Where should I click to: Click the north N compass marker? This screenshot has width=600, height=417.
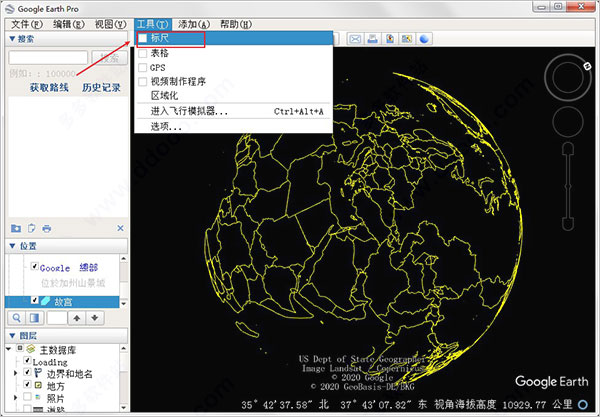[x=587, y=67]
